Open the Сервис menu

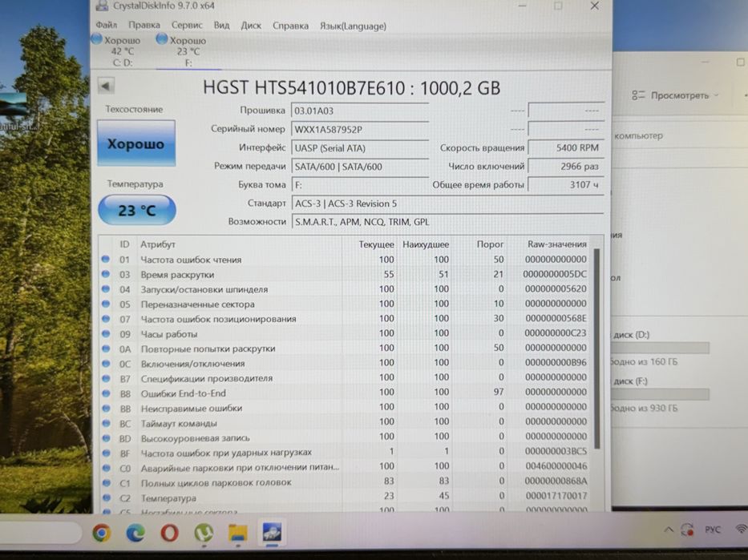coord(187,25)
